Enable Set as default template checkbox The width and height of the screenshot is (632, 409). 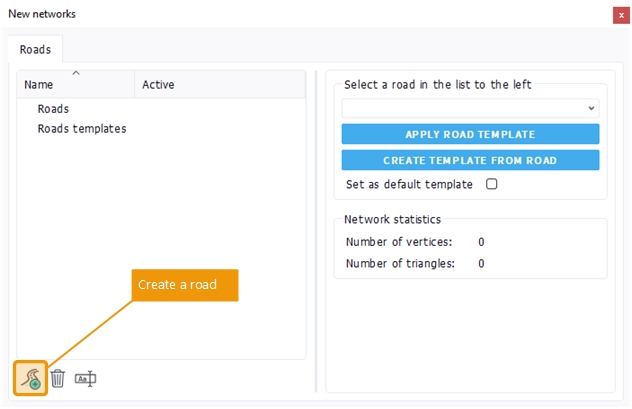tap(491, 184)
